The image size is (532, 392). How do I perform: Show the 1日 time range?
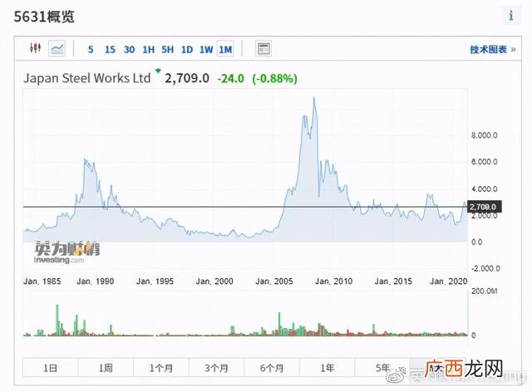50,368
